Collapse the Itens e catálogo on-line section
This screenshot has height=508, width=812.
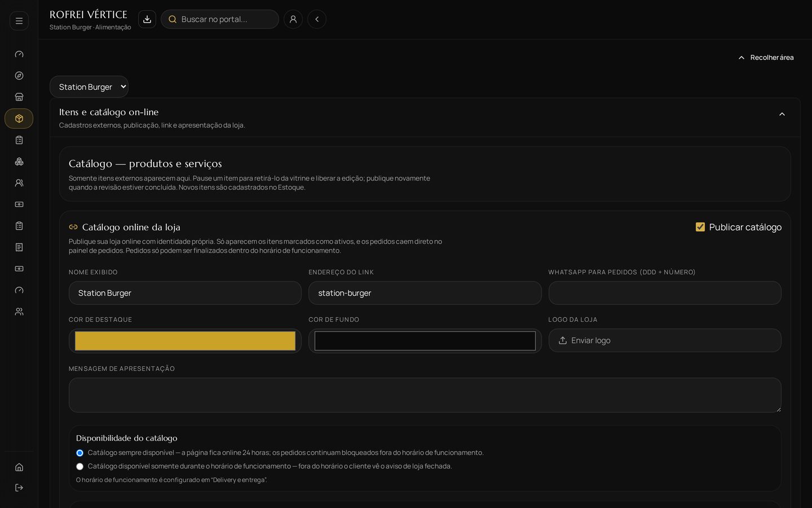(782, 114)
